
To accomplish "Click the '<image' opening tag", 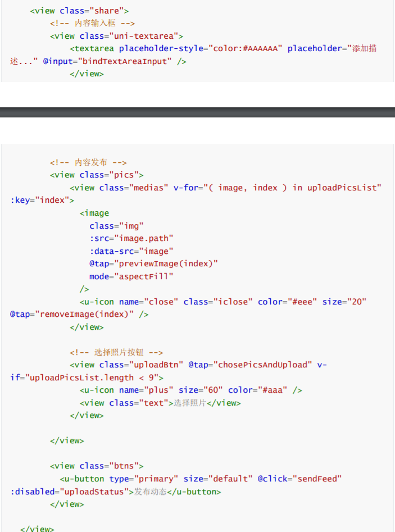I will point(94,213).
